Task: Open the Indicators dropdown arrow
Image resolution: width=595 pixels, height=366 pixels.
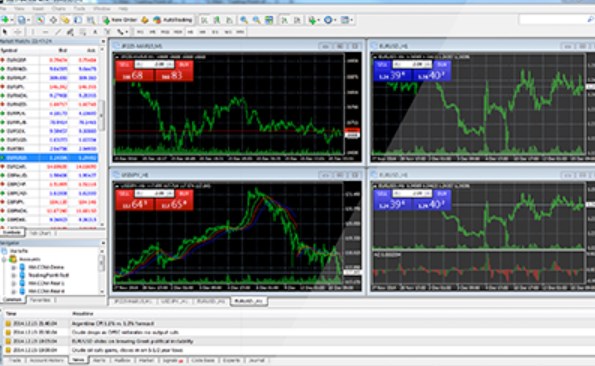Action: pyautogui.click(x=318, y=20)
